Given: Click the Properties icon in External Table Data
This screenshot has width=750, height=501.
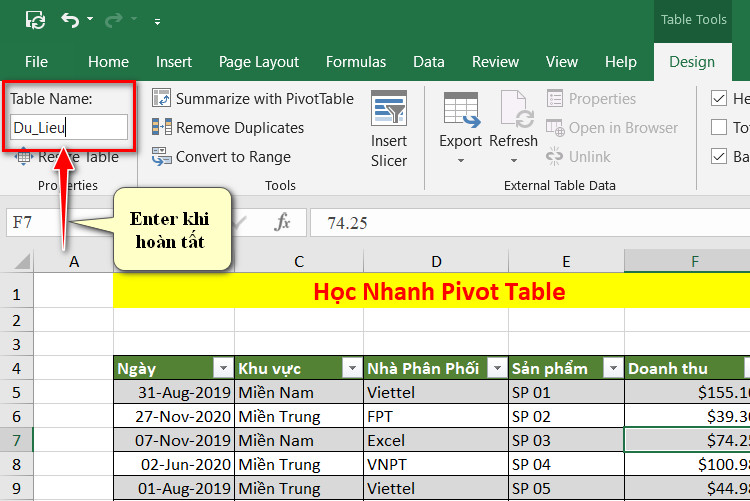Looking at the screenshot, I should tap(555, 98).
